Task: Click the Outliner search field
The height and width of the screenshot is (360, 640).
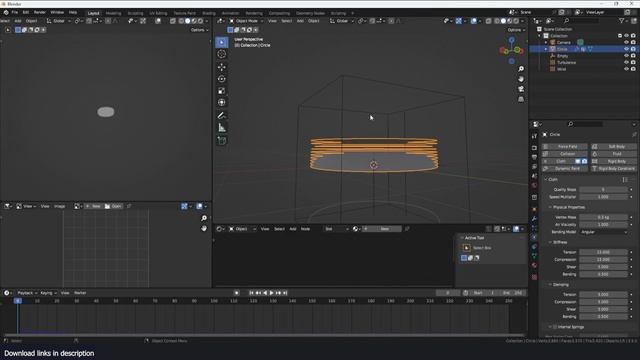Action: tap(582, 20)
